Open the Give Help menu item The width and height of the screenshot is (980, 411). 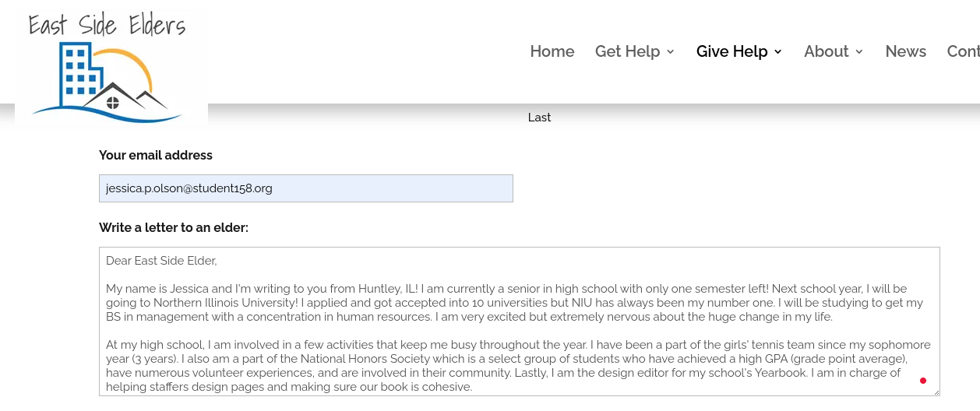pos(732,51)
